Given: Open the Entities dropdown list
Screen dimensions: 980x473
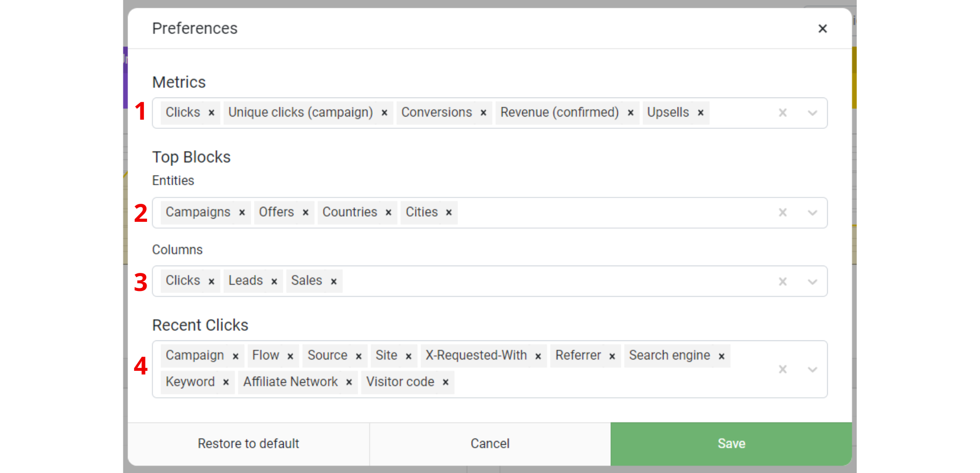Looking at the screenshot, I should pyautogui.click(x=812, y=213).
